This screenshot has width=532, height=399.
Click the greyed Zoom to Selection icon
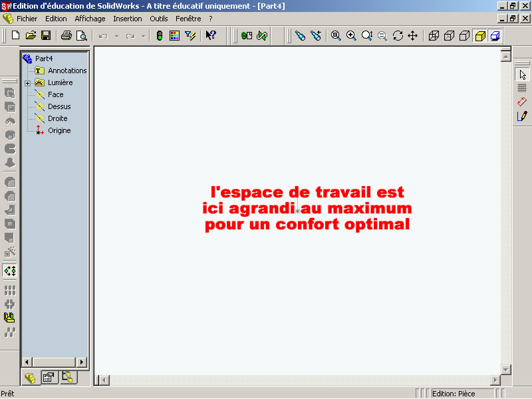click(x=382, y=36)
